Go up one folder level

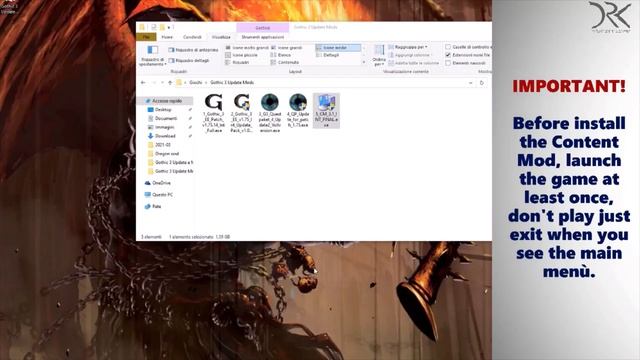[x=170, y=83]
